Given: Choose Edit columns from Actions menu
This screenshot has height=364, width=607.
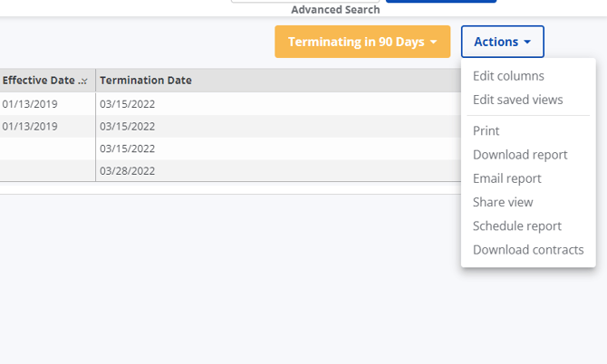Looking at the screenshot, I should pos(508,76).
